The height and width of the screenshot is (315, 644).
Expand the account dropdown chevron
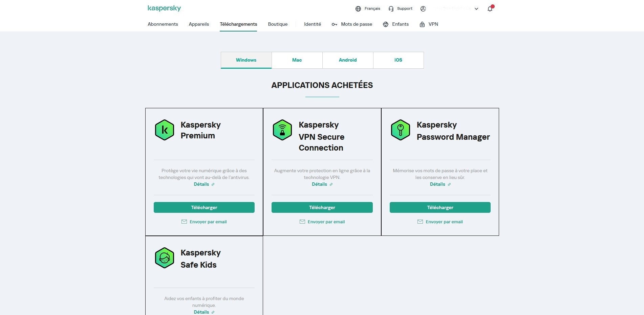pos(476,9)
